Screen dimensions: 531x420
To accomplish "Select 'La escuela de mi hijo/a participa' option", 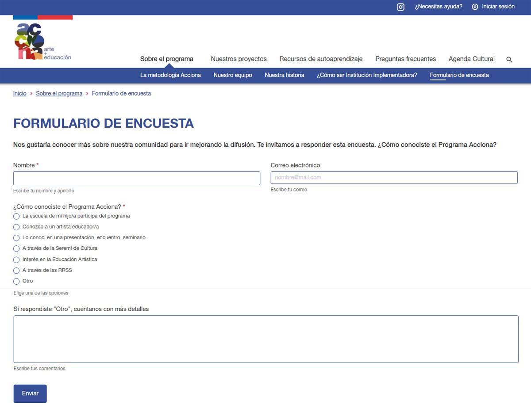I will coord(16,216).
